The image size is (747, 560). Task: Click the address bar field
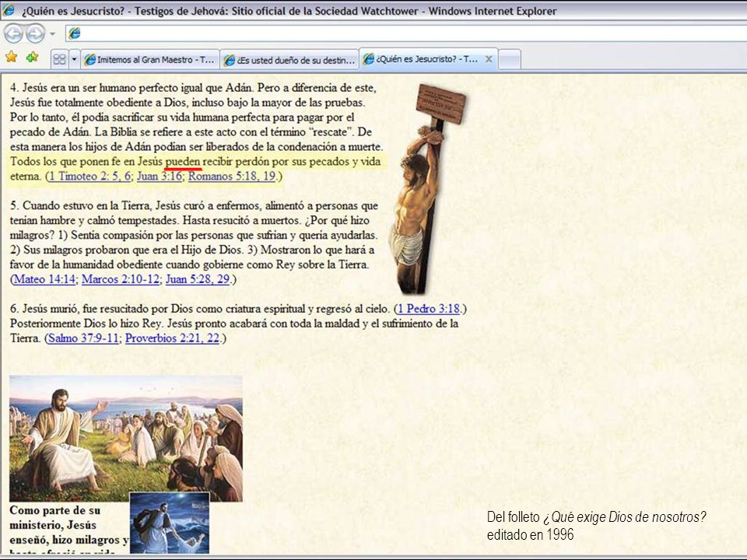click(x=406, y=33)
